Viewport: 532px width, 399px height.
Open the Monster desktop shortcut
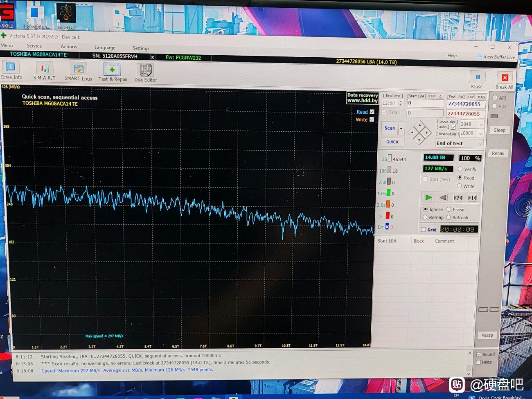tap(66, 16)
